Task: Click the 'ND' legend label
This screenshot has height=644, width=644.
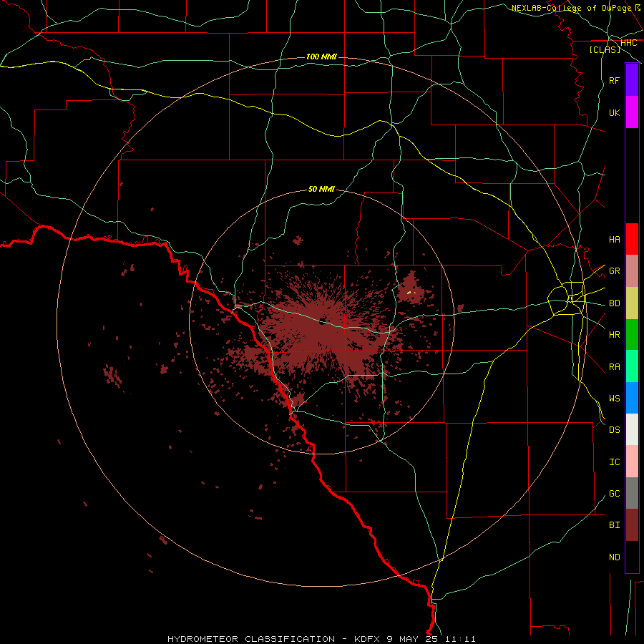Action: pyautogui.click(x=615, y=557)
